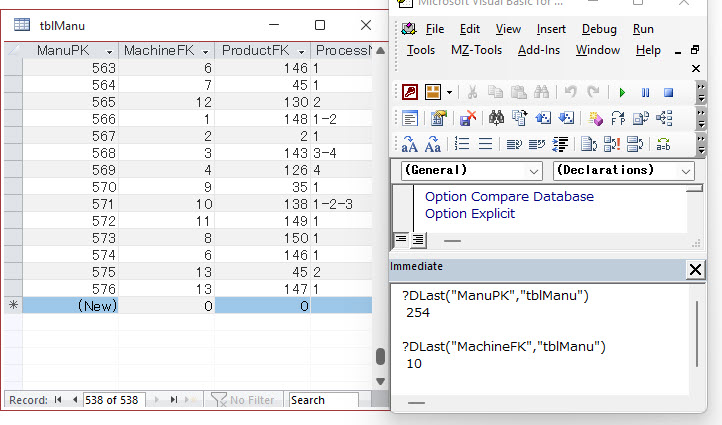Screen dimensions: 722x425
Task: Switch to Procedure View button
Action: [x=401, y=239]
